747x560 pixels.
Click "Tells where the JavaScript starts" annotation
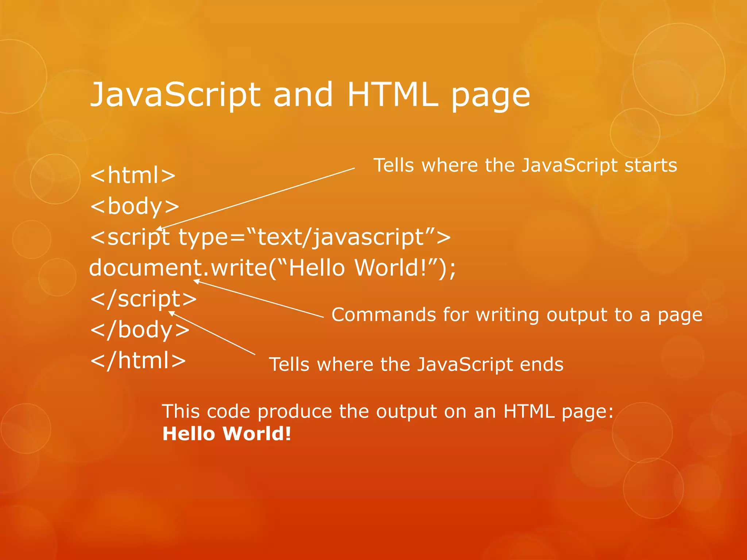pos(525,166)
